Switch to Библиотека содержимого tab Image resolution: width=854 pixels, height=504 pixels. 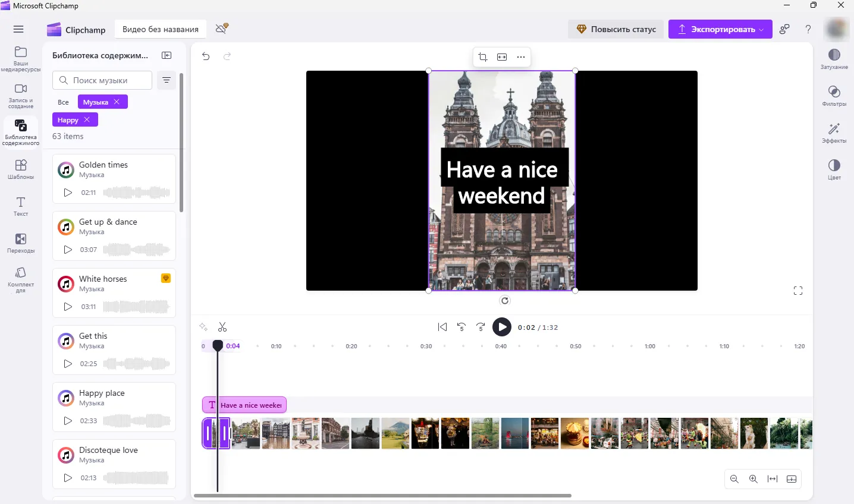(x=20, y=131)
